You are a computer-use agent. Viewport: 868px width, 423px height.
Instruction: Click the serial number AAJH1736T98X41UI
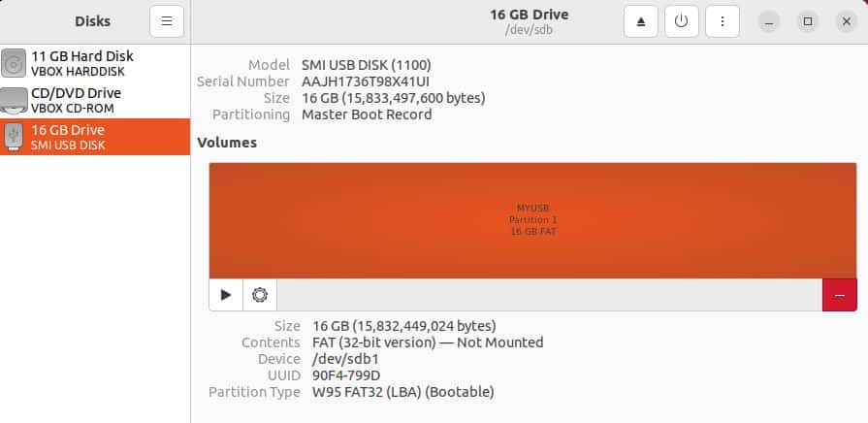(366, 81)
